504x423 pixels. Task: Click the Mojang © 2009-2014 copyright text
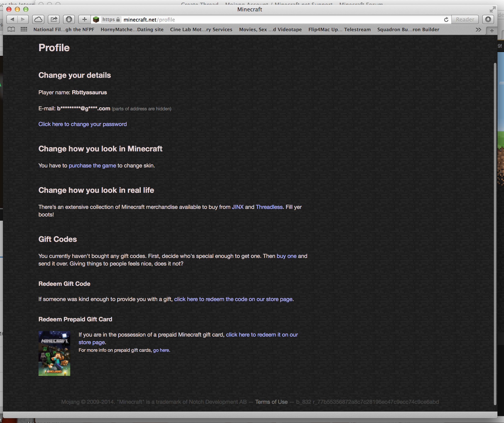154,402
